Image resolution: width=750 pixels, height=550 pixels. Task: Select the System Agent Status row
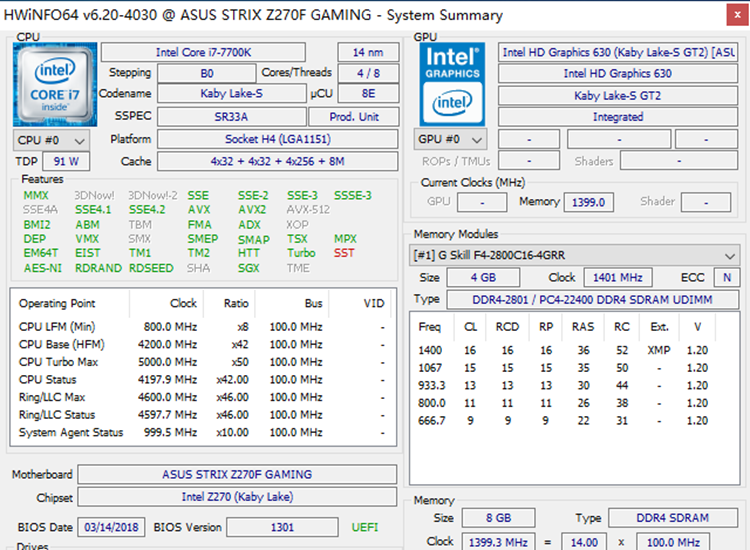203,432
